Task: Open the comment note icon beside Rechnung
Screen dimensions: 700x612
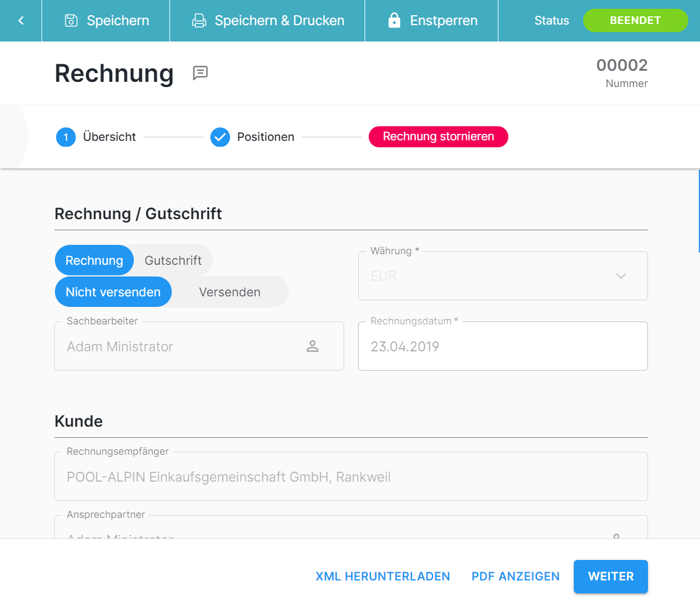Action: coord(200,73)
